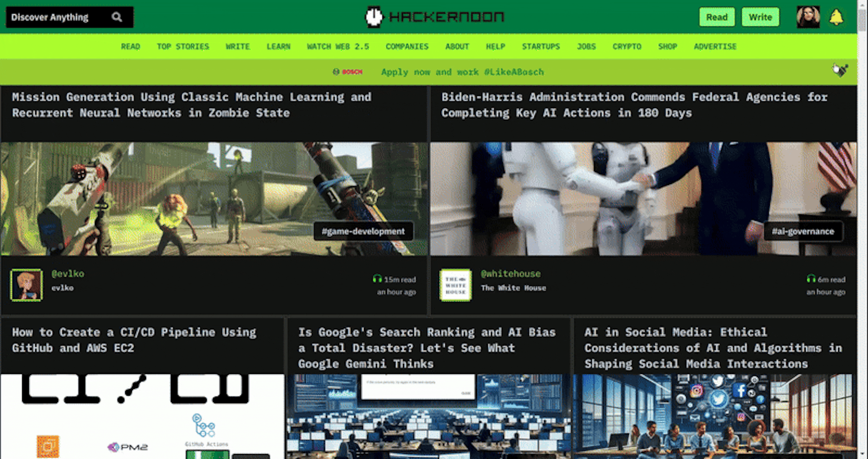Viewport: 868px width, 459px height.
Task: Open the user profile avatar
Action: tap(808, 17)
